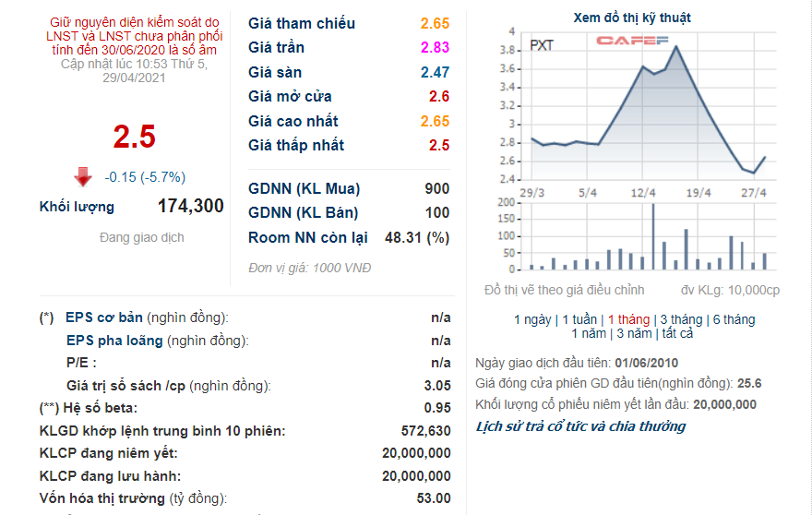Click the 'Giá mở cửa' label

[x=290, y=97]
